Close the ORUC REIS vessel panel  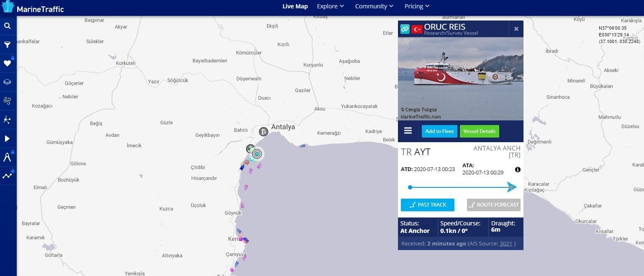point(516,29)
